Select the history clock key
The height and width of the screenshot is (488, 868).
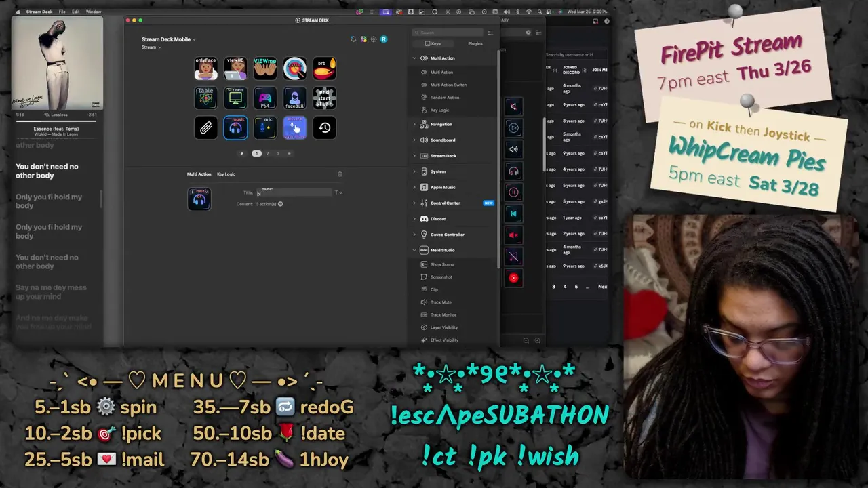[325, 128]
